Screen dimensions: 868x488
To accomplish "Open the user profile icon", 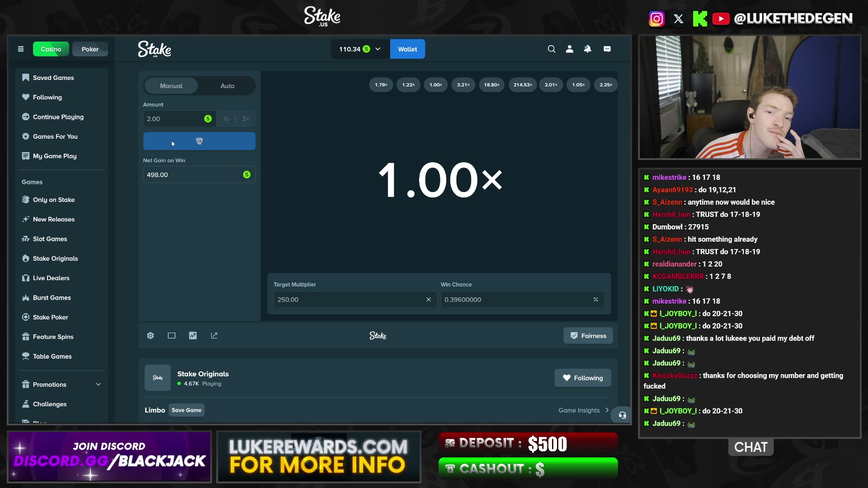I will [x=570, y=49].
